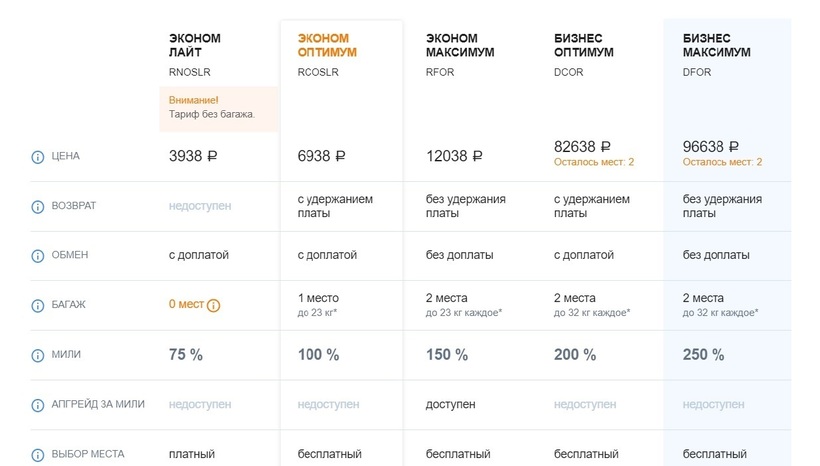The width and height of the screenshot is (820, 466).
Task: Click the info icon beside МИЛИ
Action: click(38, 355)
